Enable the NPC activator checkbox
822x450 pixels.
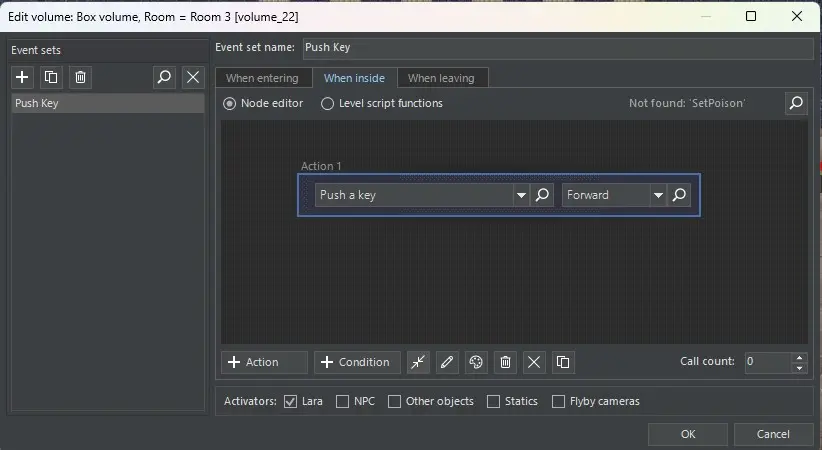(343, 401)
